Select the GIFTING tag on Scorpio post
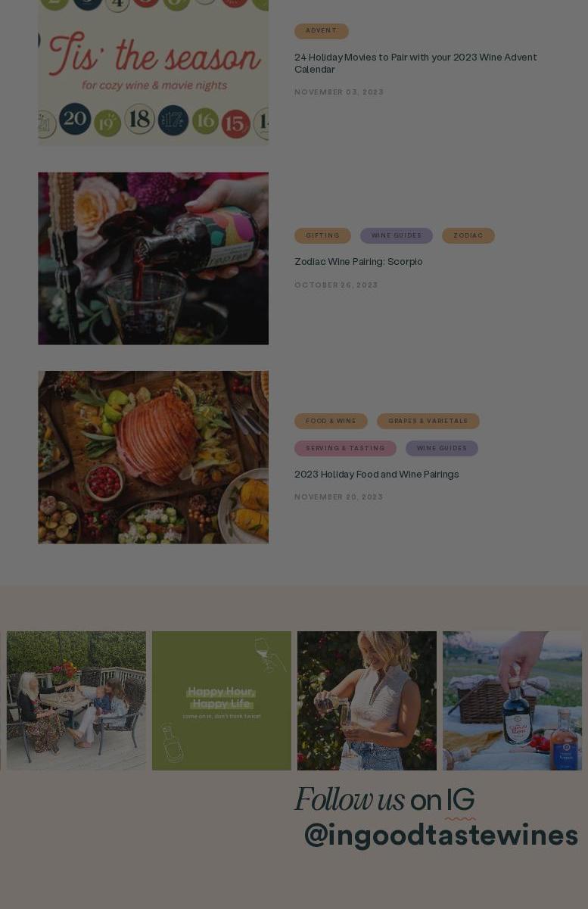This screenshot has width=588, height=909. click(322, 235)
